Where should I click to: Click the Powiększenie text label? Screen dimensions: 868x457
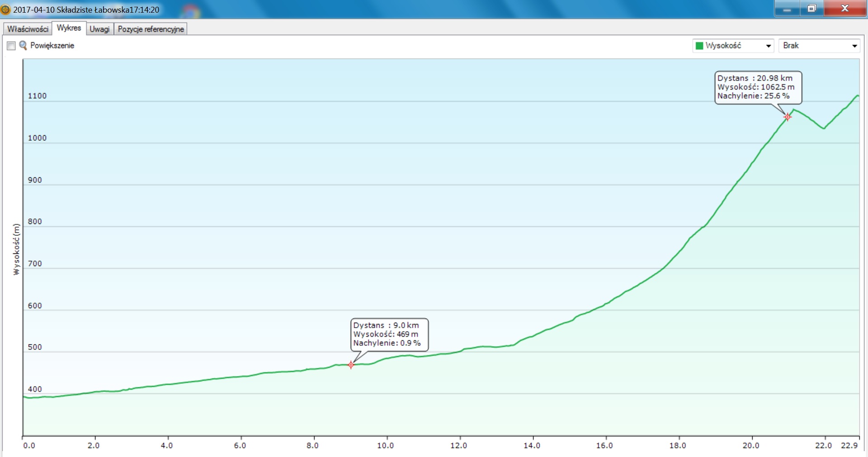[52, 46]
